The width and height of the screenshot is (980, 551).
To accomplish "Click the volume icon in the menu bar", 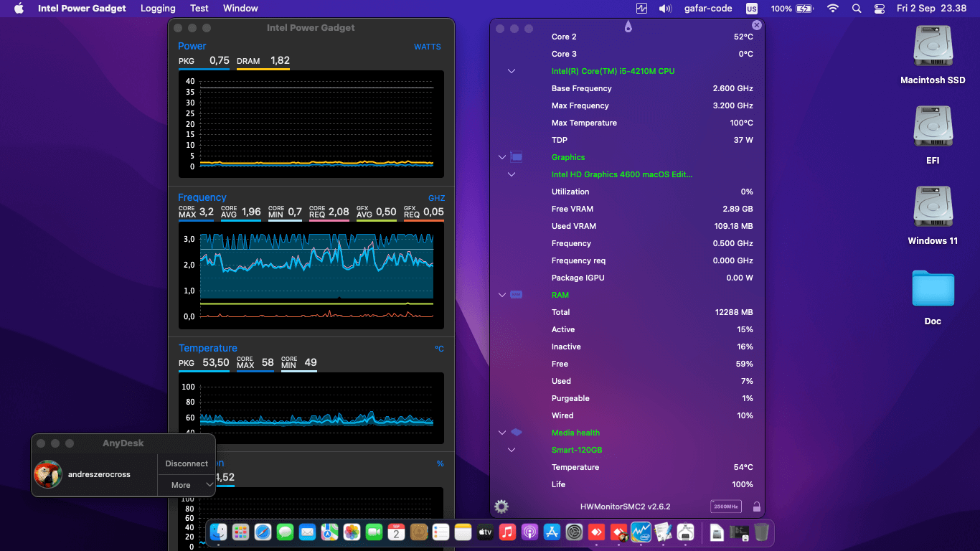I will (664, 8).
